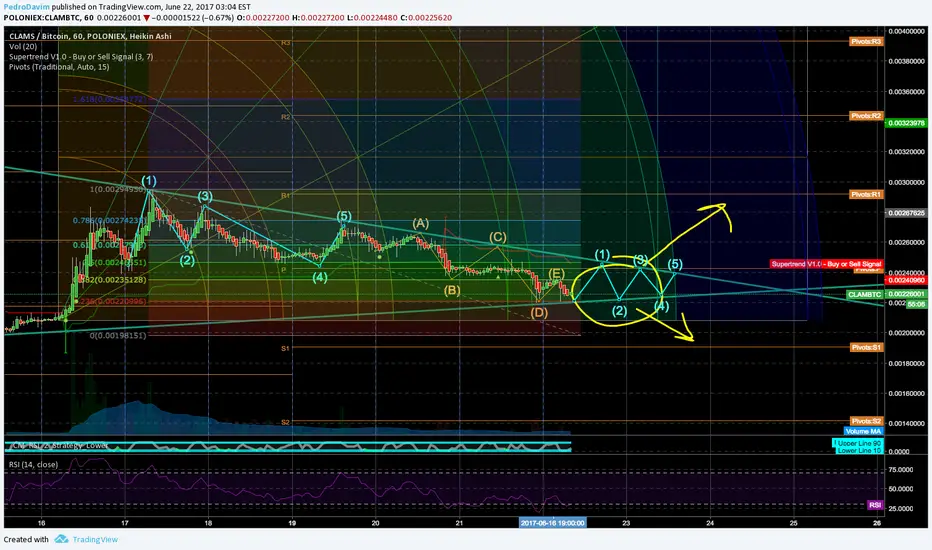Image resolution: width=932 pixels, height=550 pixels.
Task: Select the (E) wave label
Action: [556, 274]
